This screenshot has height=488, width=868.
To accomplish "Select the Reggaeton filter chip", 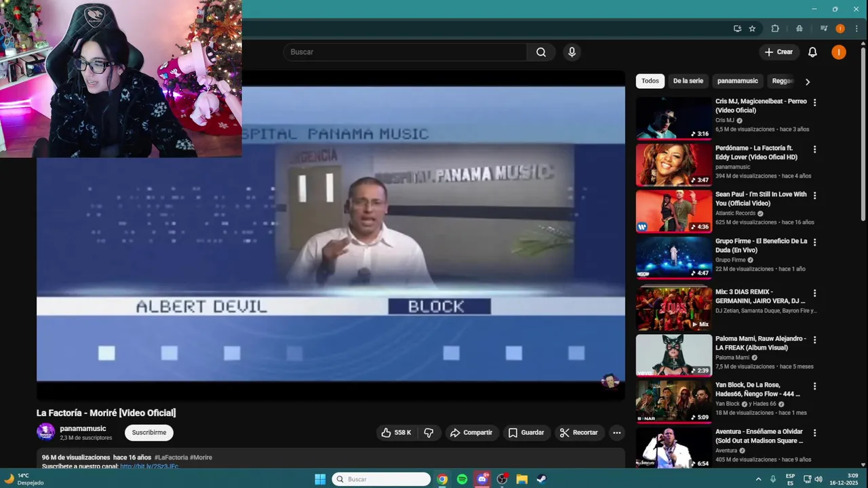I will (x=783, y=81).
